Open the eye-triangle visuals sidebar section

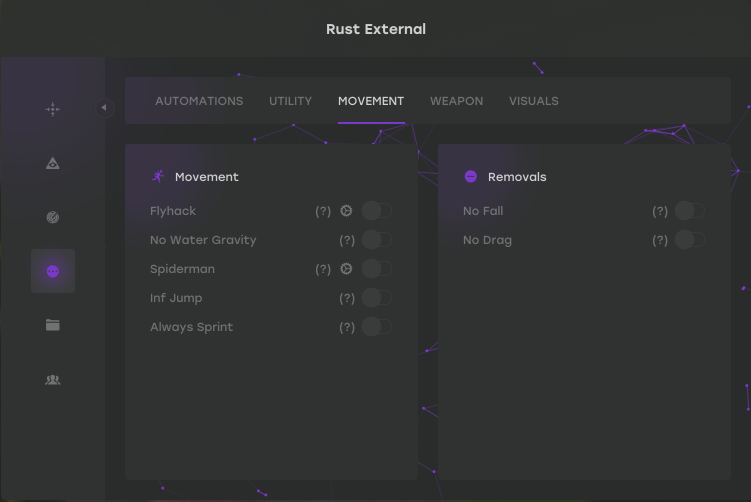(x=53, y=163)
